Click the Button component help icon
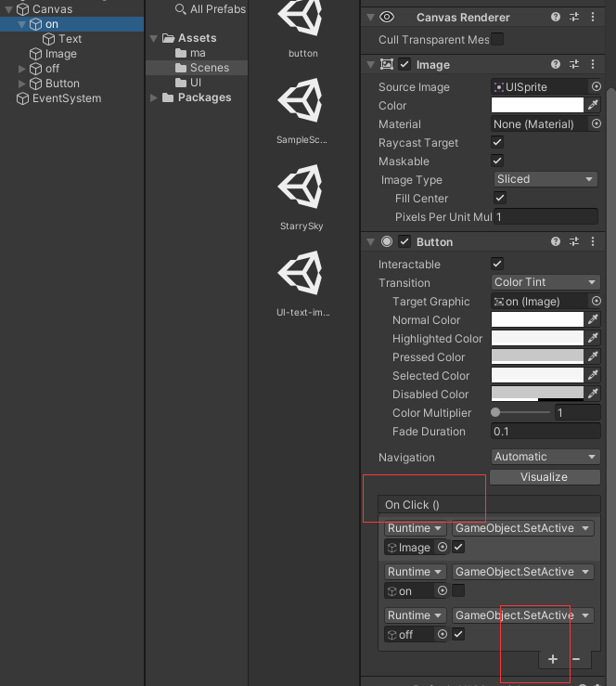 coord(555,241)
